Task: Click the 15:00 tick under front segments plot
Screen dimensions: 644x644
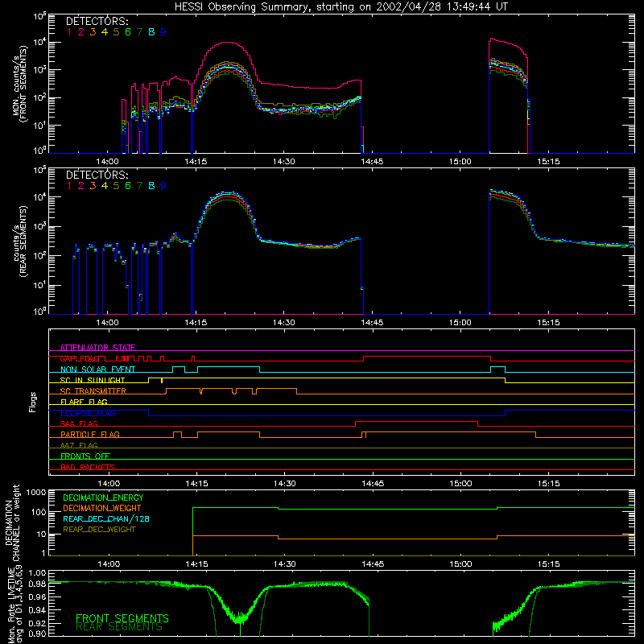Action: pos(460,162)
